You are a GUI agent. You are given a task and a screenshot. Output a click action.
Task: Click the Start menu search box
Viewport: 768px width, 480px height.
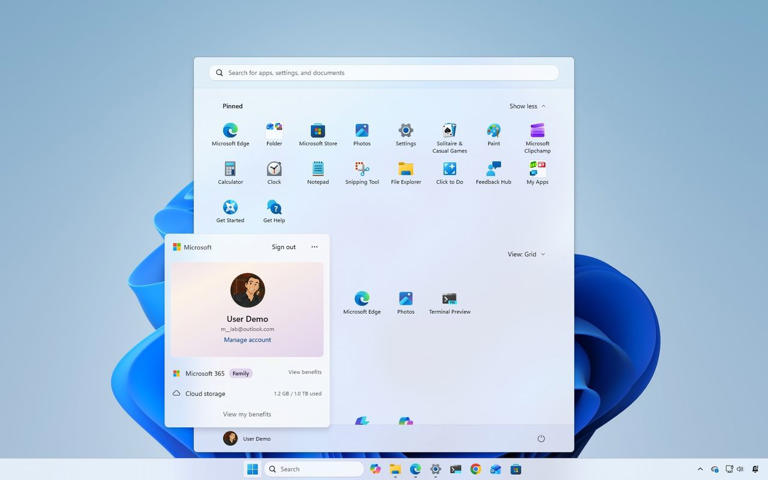tap(384, 72)
